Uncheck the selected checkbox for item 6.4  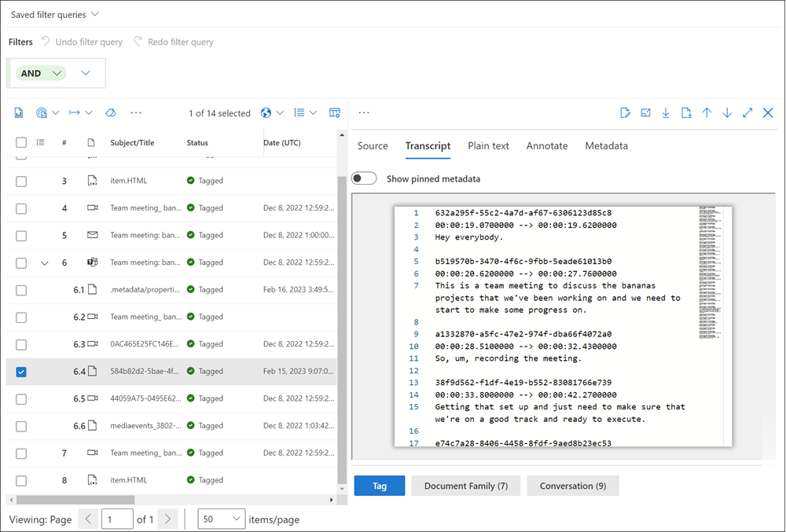20,371
